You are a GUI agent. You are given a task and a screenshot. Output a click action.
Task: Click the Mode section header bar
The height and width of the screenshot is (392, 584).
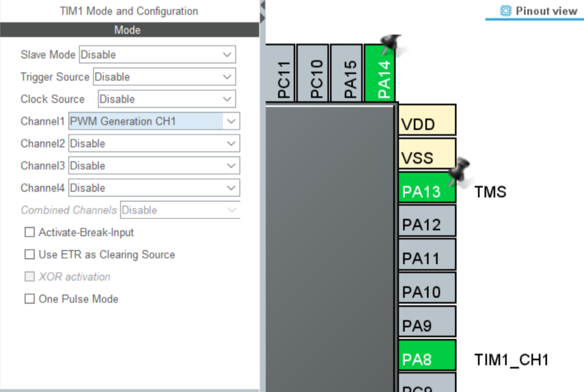pyautogui.click(x=129, y=30)
